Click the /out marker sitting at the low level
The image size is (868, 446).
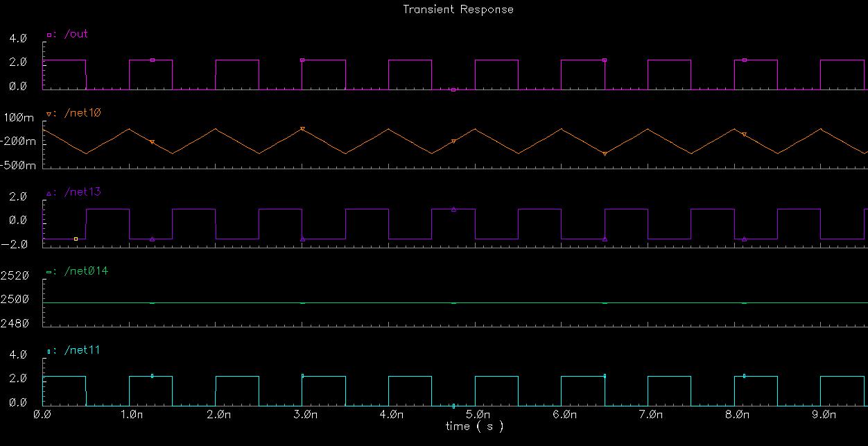tap(453, 89)
